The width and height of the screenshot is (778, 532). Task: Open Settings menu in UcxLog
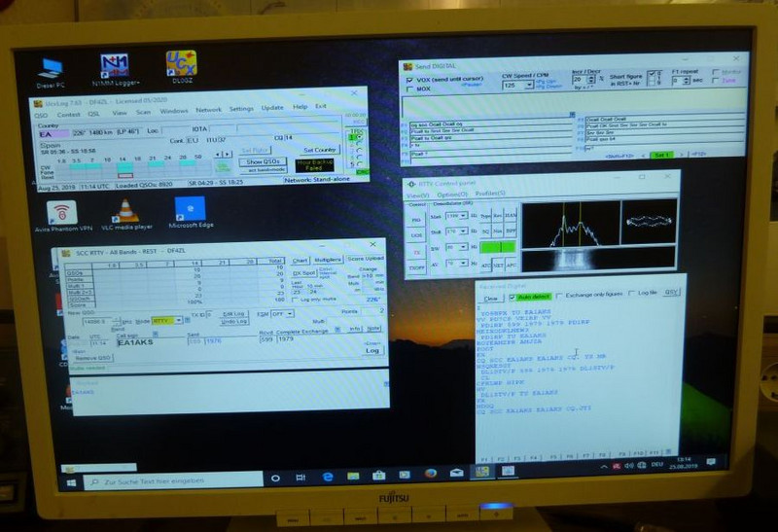click(241, 109)
